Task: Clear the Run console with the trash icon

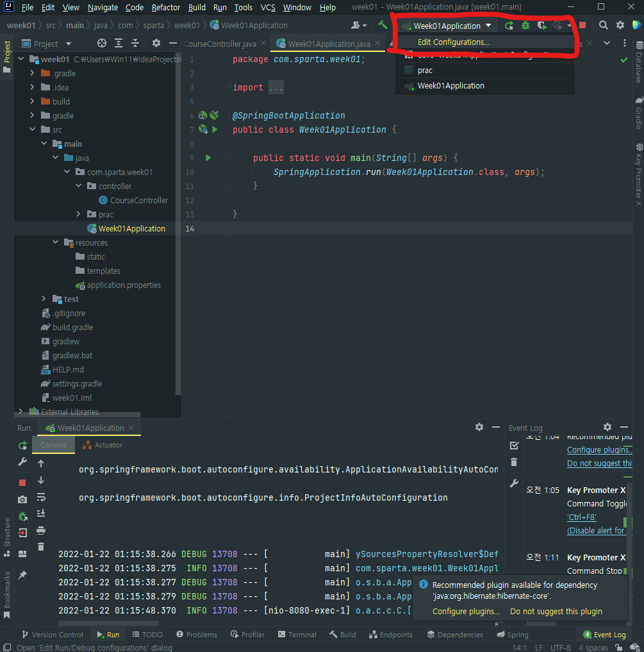Action: coord(40,546)
